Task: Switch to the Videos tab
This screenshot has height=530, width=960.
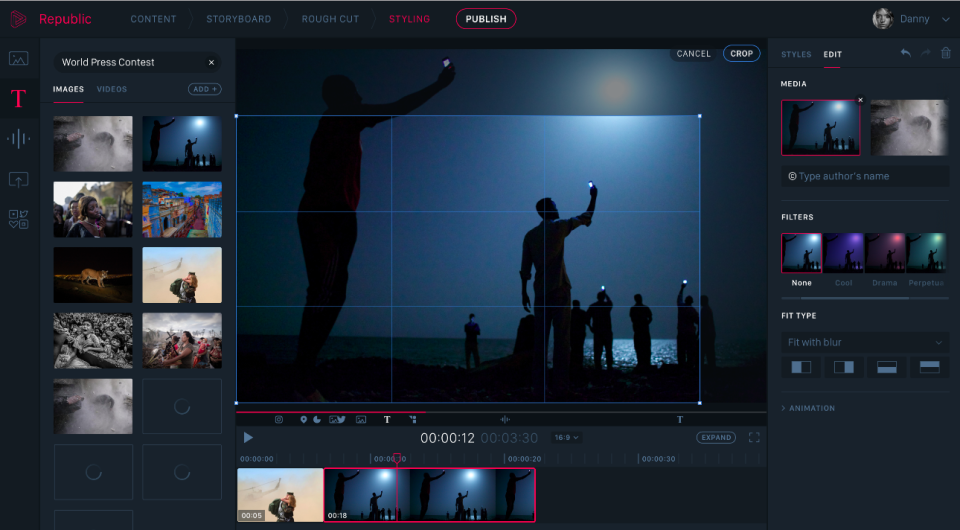Action: (112, 89)
